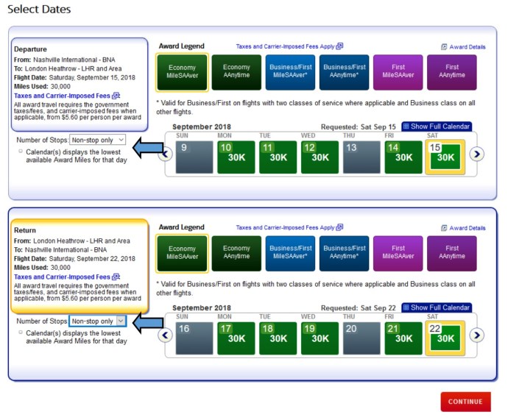Image resolution: width=508 pixels, height=420 pixels.
Task: Select Economy AAnytime swatch in Return legend
Action: click(236, 253)
